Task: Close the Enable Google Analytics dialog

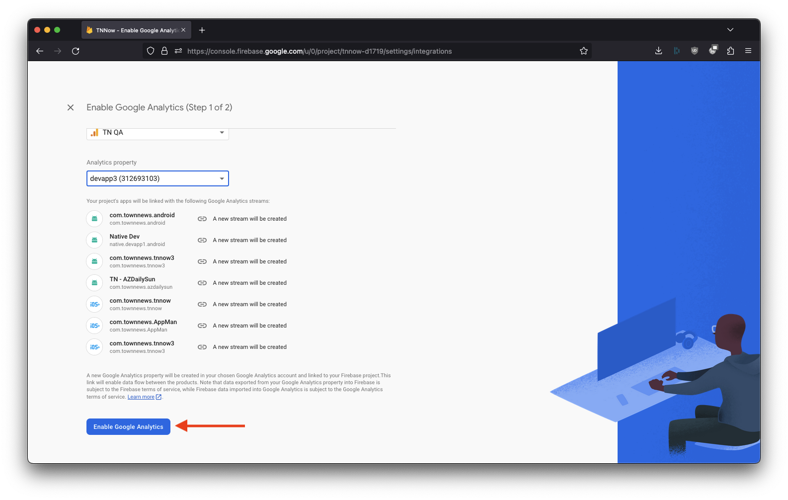Action: click(70, 107)
